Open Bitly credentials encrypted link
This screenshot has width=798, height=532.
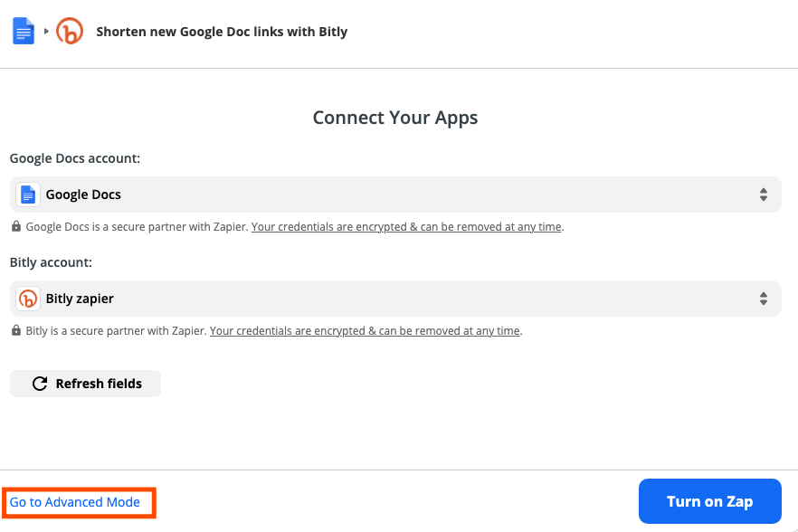pyautogui.click(x=365, y=330)
